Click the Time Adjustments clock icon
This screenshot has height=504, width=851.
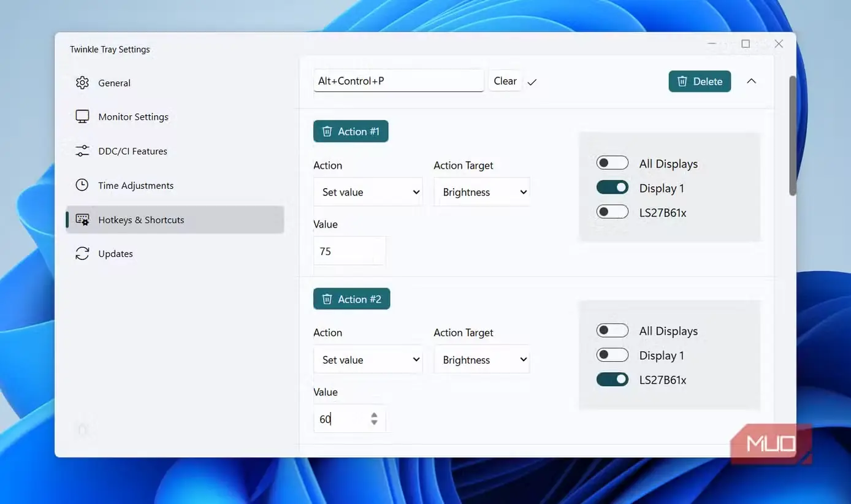[82, 185]
